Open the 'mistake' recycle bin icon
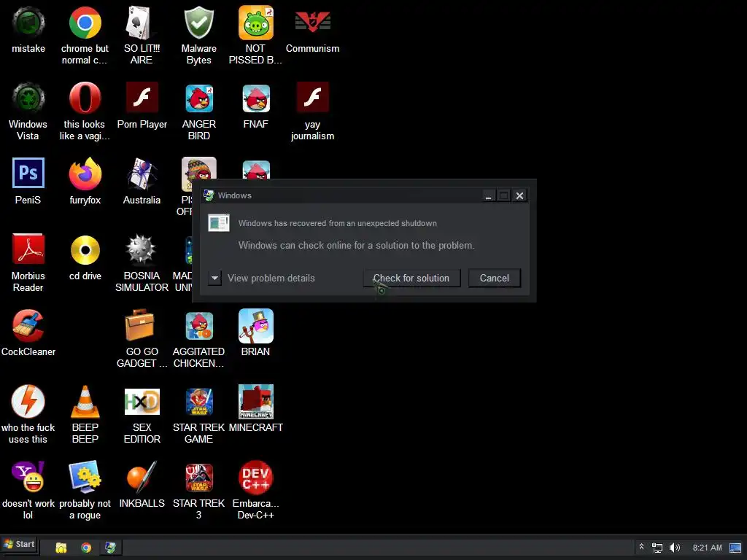This screenshot has width=747, height=560. tap(28, 23)
